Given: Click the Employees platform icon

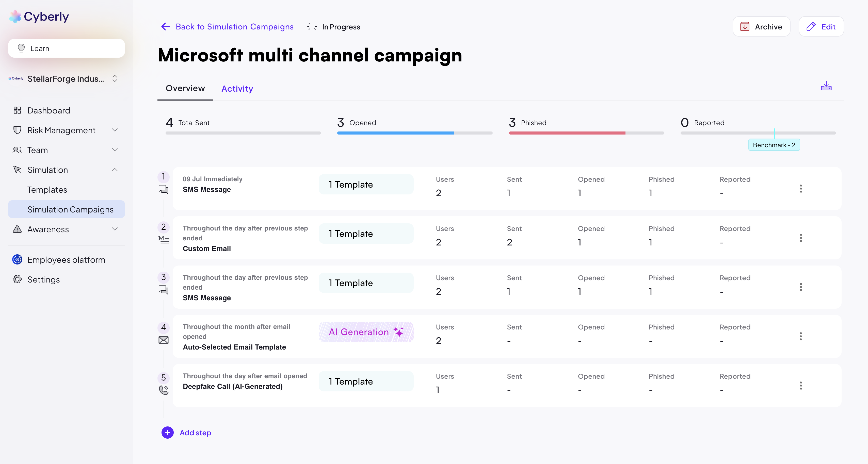Looking at the screenshot, I should click(17, 260).
